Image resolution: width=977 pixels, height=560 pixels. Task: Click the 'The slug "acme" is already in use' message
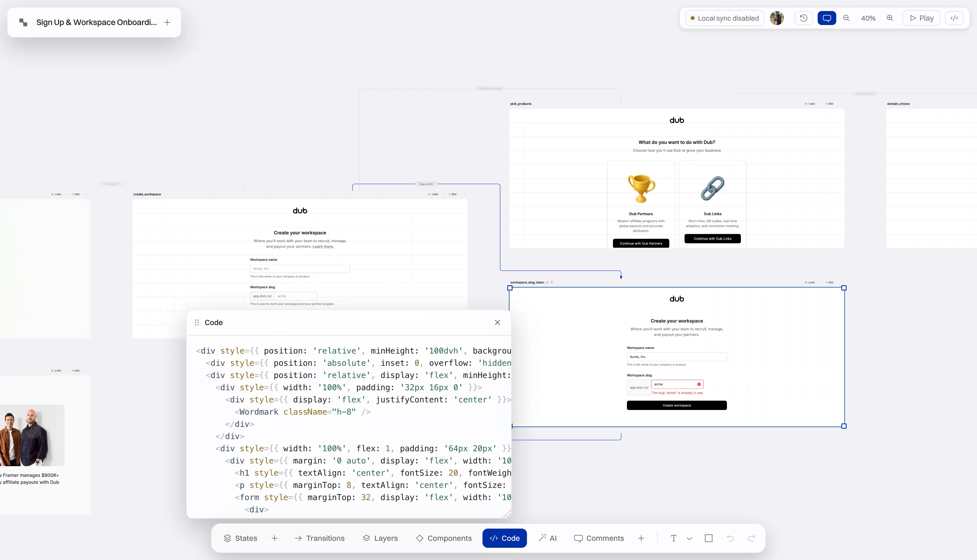(x=678, y=393)
